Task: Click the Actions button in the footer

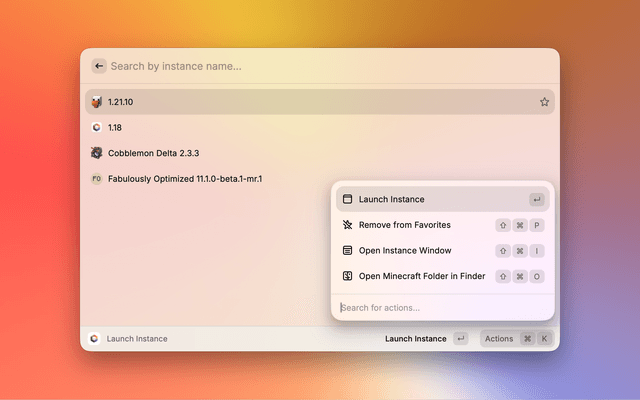Action: coord(499,339)
